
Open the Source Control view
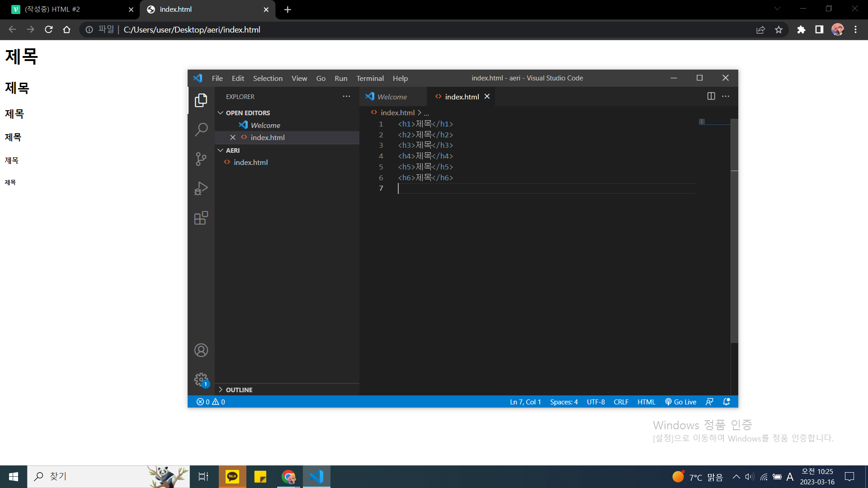(x=201, y=159)
